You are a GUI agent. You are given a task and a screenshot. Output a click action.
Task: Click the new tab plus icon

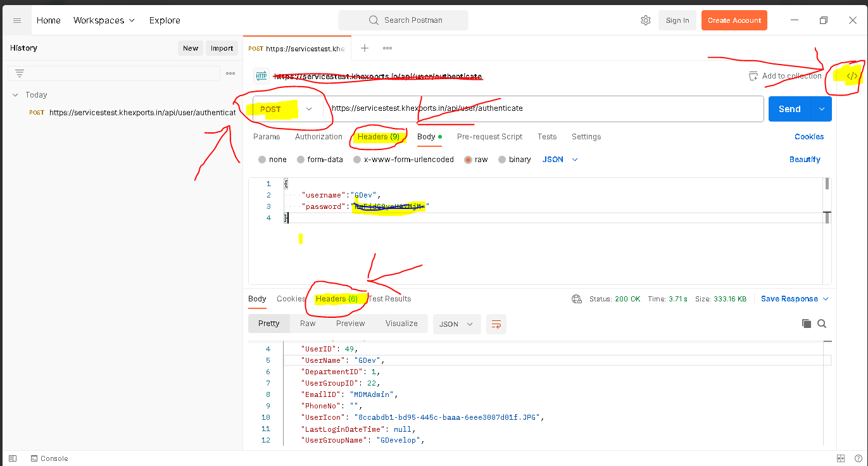pos(365,48)
